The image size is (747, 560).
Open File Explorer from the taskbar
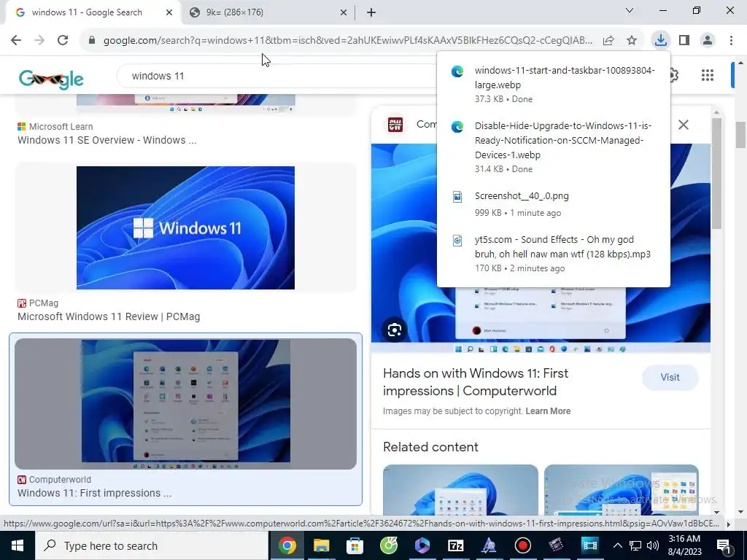tap(321, 545)
